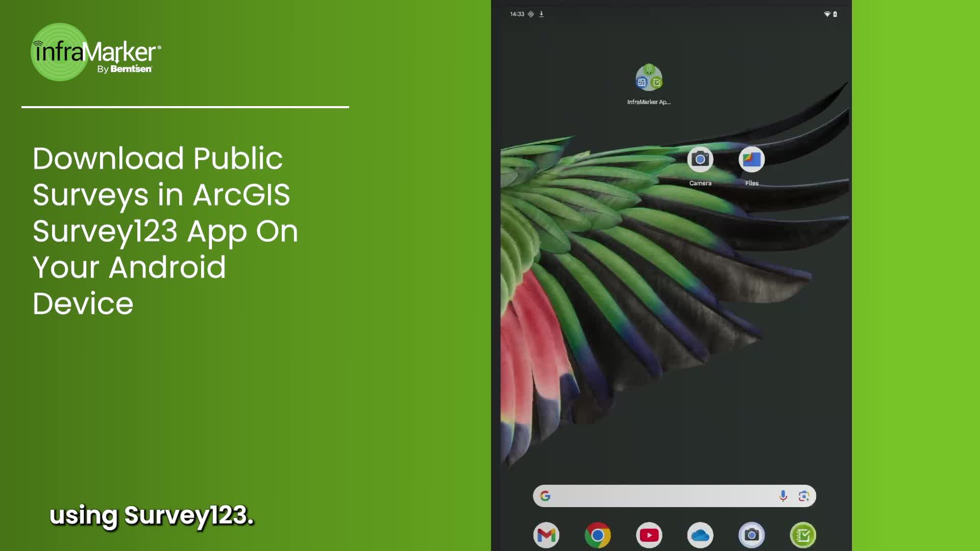Open the InfraMarker Apps folder

tap(649, 78)
